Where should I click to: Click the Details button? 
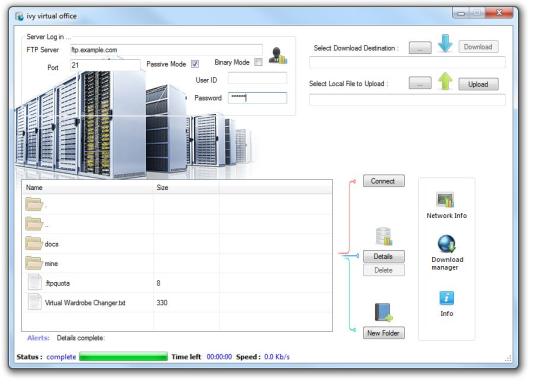(384, 257)
